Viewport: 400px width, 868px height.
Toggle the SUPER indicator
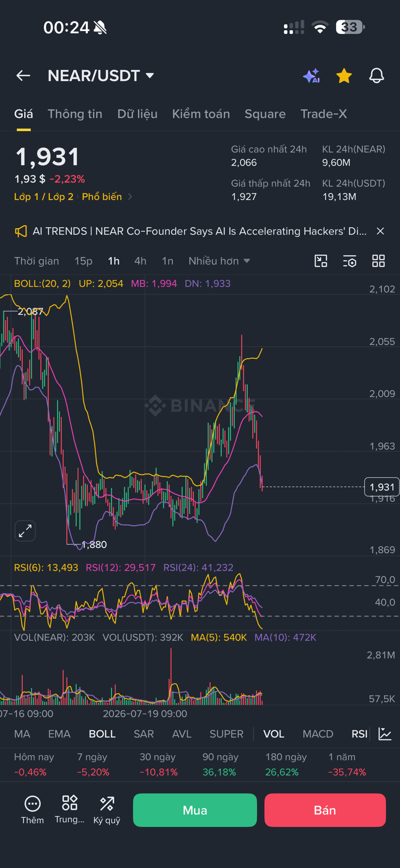227,734
